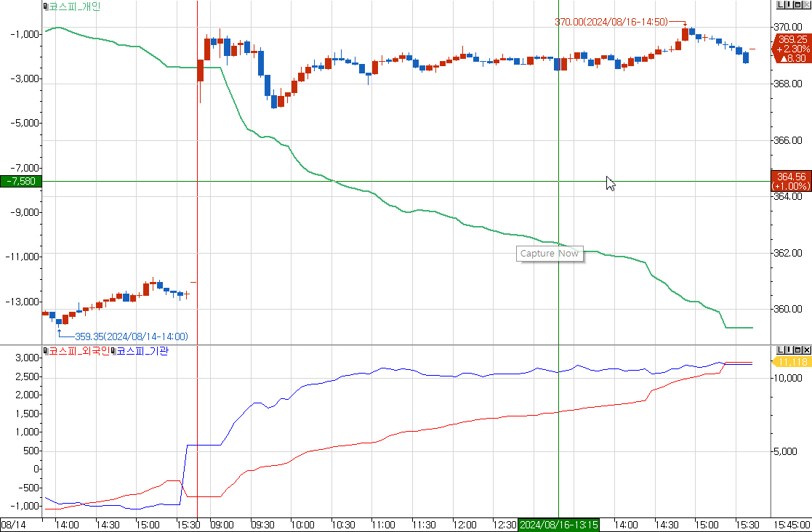
Task: Click the 360.00 price axis label
Action: click(x=789, y=309)
